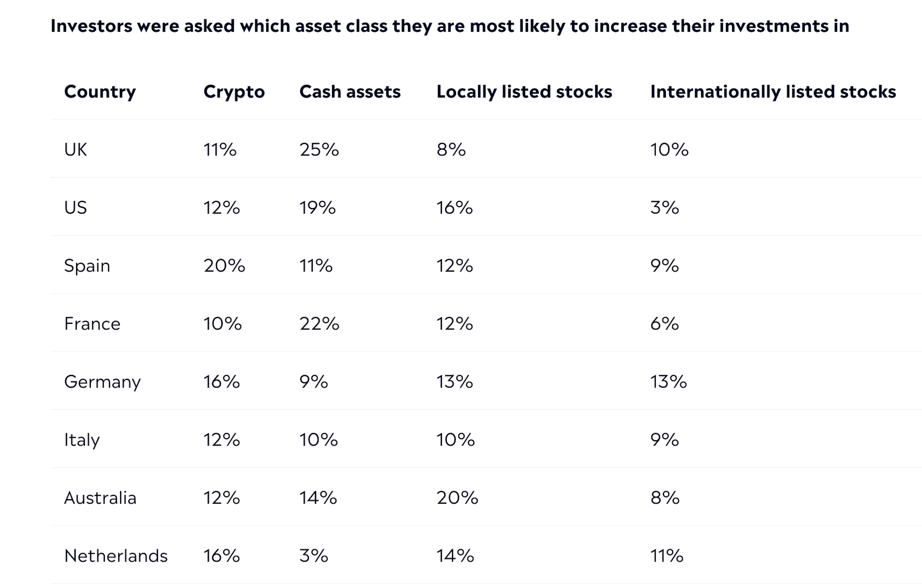Click the Country column header
The height and width of the screenshot is (588, 922).
click(x=100, y=92)
